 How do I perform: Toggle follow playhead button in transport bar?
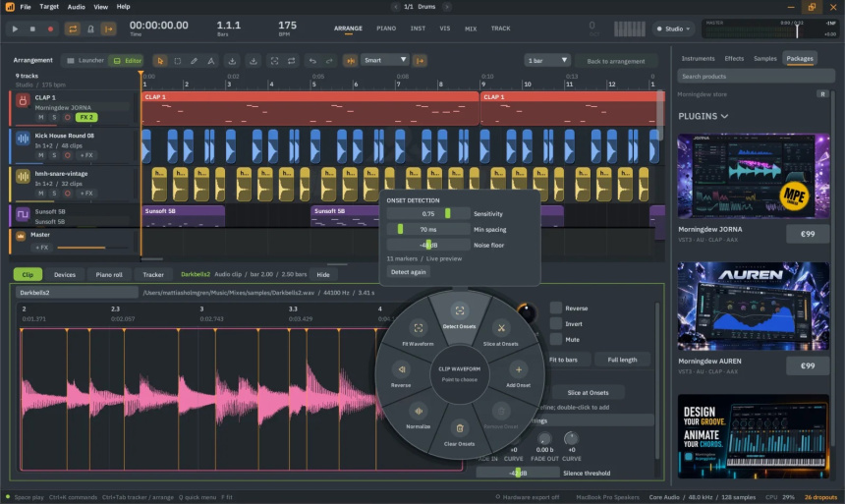point(108,29)
